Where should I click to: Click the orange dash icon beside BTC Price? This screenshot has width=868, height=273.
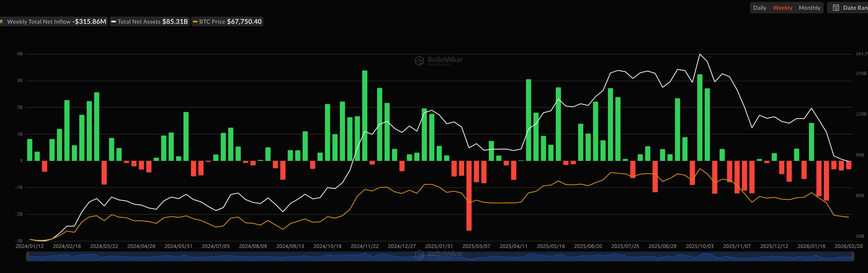pos(195,22)
